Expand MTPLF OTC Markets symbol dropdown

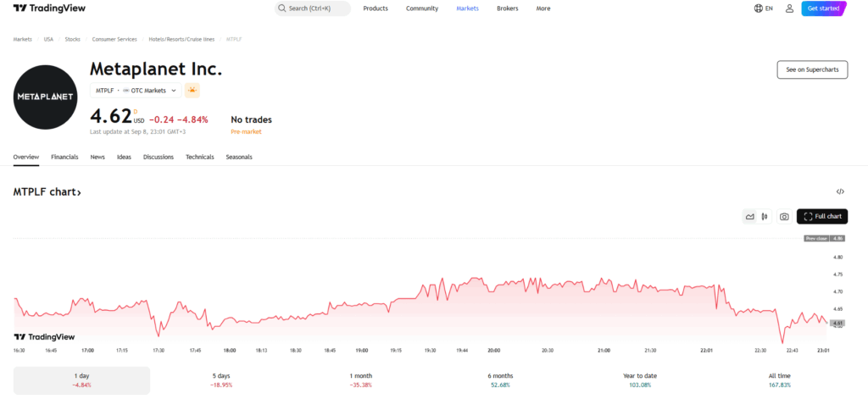pos(136,90)
